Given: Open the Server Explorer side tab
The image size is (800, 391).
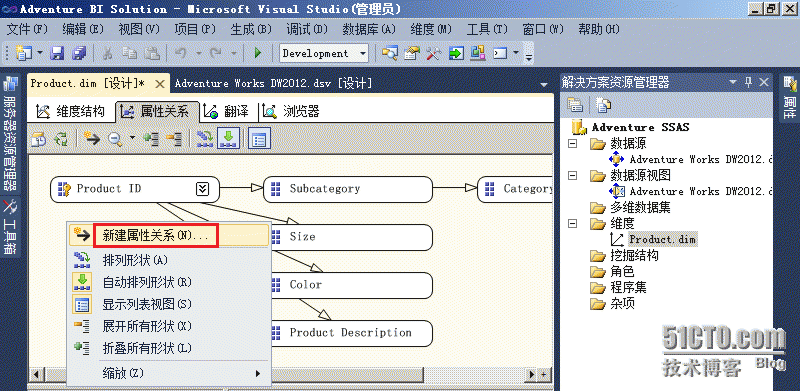Looking at the screenshot, I should tap(10, 133).
